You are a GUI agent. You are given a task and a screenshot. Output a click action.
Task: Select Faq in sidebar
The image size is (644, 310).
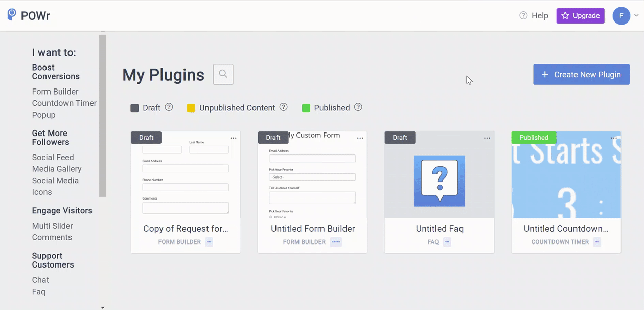39,292
